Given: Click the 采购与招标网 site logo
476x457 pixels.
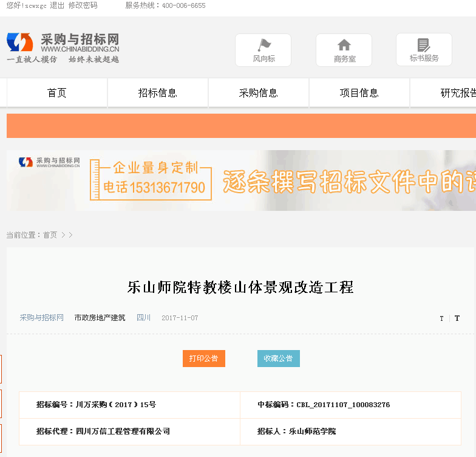Looking at the screenshot, I should [x=63, y=47].
